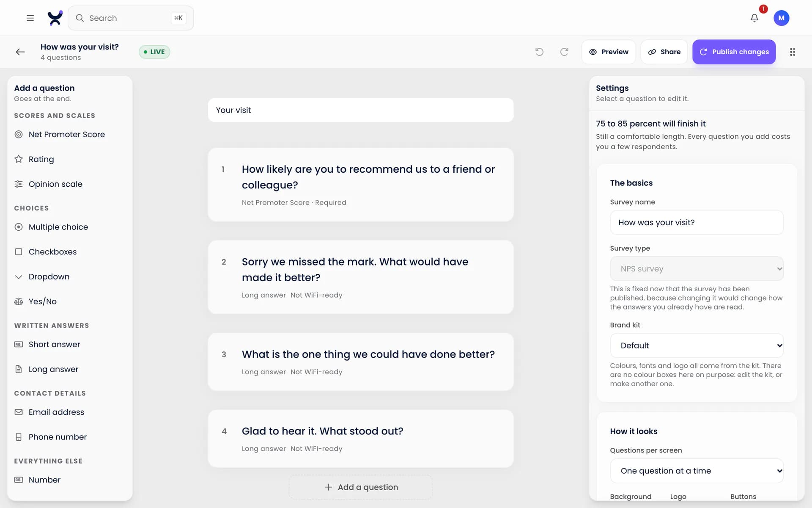Click the 'How was your visit?' header title
Viewport: 812px width, 508px height.
[x=80, y=47]
